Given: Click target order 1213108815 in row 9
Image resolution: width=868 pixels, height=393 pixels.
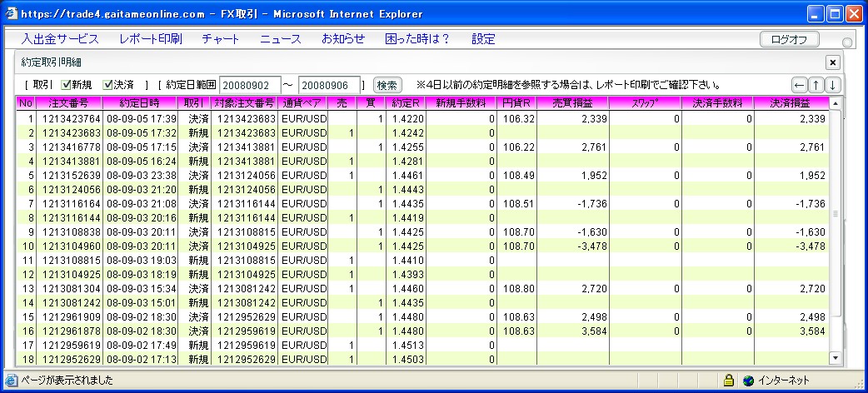Looking at the screenshot, I should pos(247,232).
